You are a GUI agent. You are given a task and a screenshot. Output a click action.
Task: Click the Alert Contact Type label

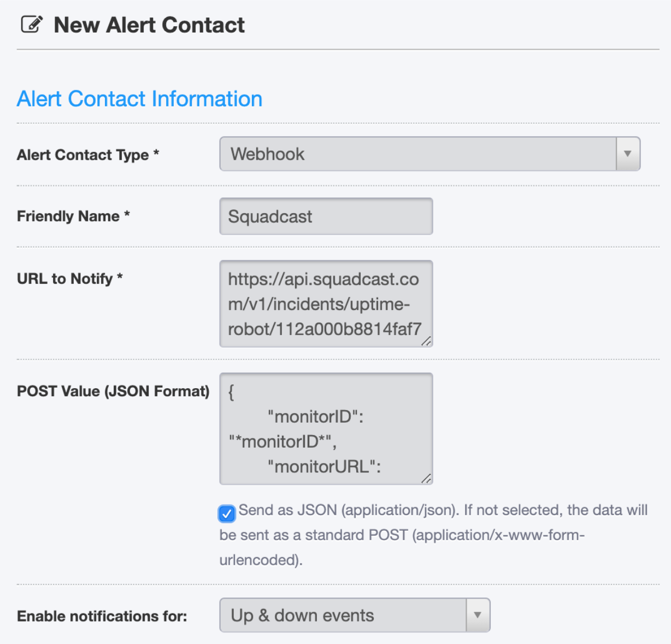pyautogui.click(x=88, y=155)
